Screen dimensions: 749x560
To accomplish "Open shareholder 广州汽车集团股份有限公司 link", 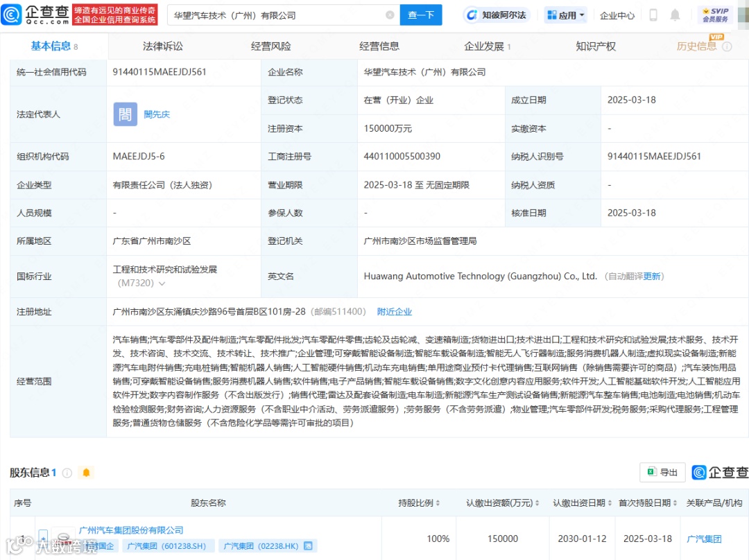I will (131, 530).
